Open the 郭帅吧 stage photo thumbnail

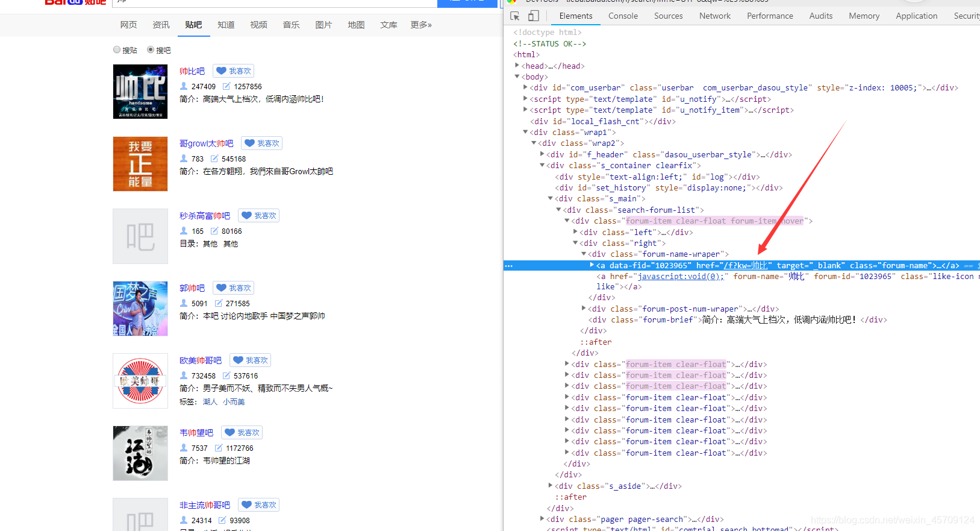[x=140, y=309]
